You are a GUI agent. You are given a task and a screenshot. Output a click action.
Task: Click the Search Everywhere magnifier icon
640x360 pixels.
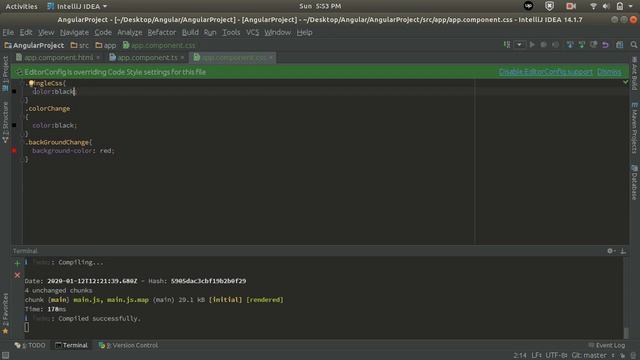(x=633, y=44)
